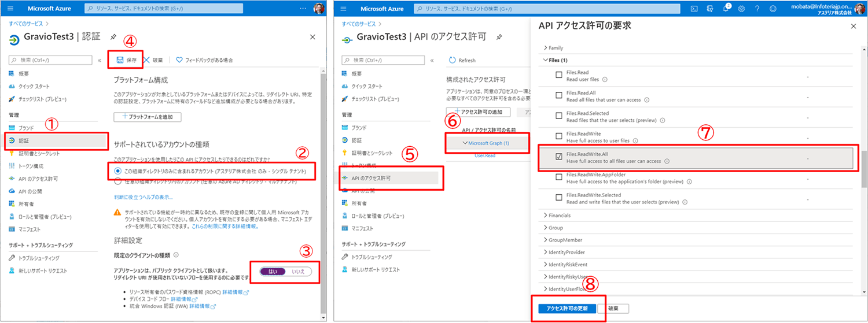Click 保存 save button in left window
This screenshot has width=868, height=323.
pos(127,60)
